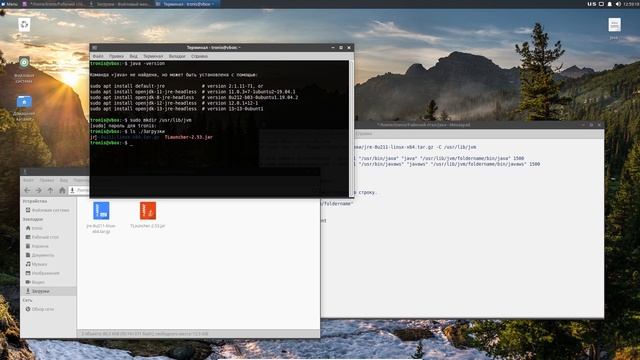Go to parent folder in the file manager

[50, 190]
